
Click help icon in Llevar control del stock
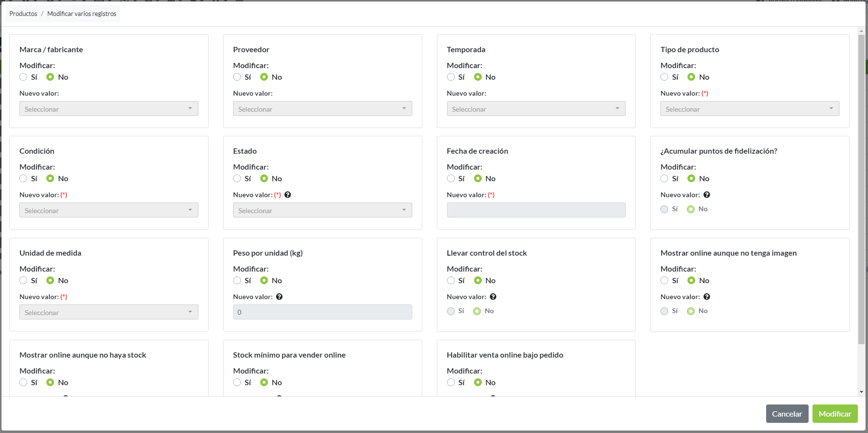tap(493, 297)
